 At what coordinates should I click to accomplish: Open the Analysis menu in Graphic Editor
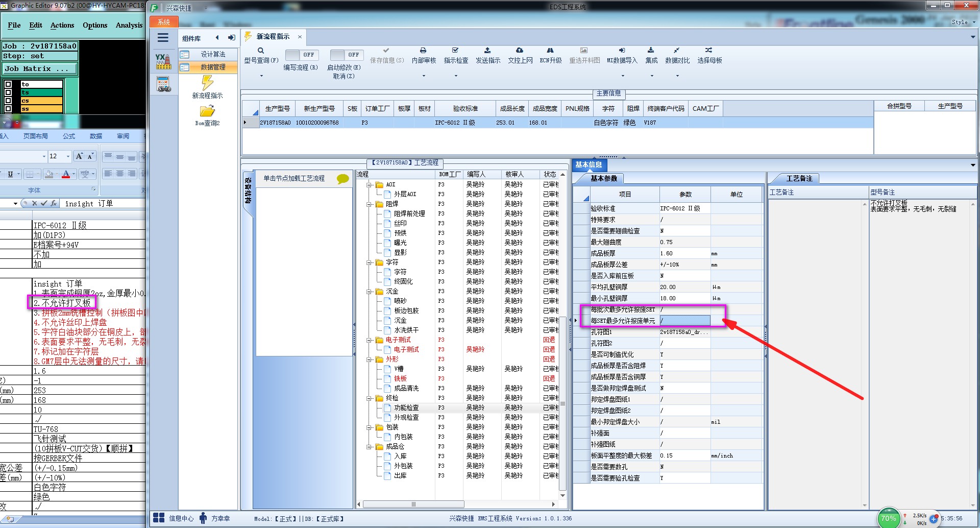[x=129, y=25]
